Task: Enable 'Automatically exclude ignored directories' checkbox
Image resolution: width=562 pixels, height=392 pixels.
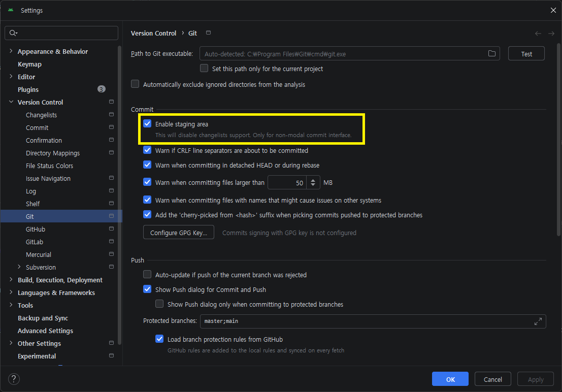Action: [135, 84]
